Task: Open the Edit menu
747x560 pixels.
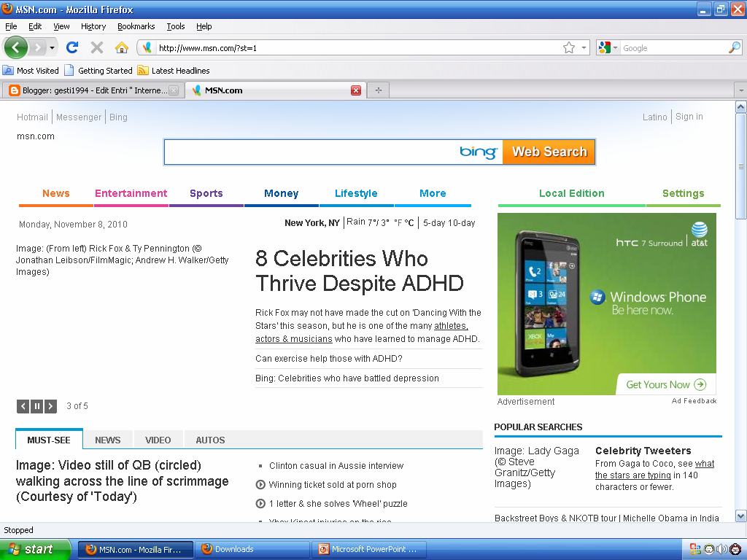Action: pyautogui.click(x=35, y=26)
